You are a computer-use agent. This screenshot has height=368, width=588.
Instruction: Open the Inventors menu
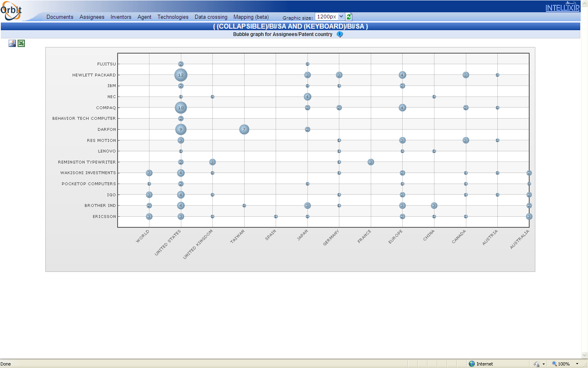coord(121,17)
